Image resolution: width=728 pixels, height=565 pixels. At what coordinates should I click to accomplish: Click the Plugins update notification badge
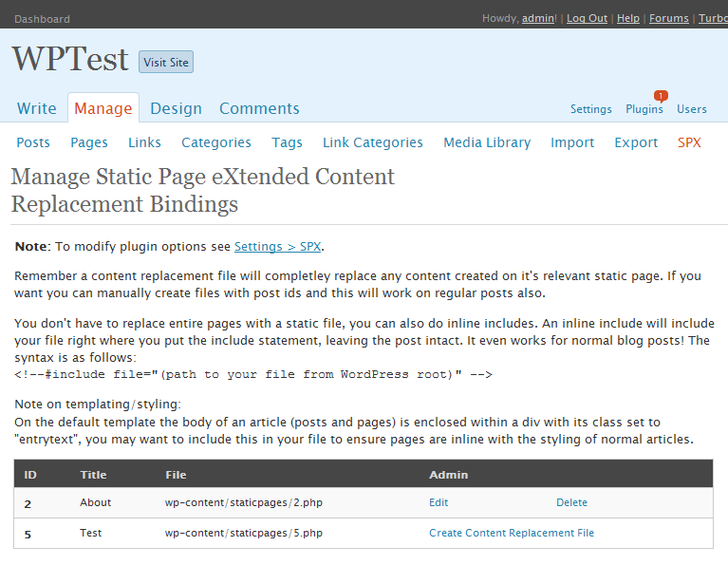point(661,96)
